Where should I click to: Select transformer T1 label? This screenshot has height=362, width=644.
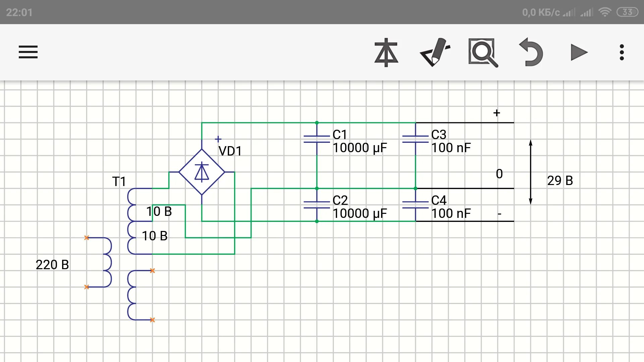pyautogui.click(x=119, y=182)
